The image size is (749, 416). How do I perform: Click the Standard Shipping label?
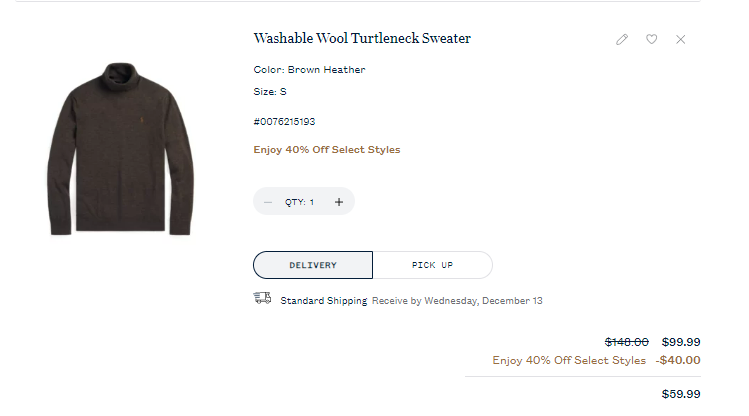pos(323,300)
